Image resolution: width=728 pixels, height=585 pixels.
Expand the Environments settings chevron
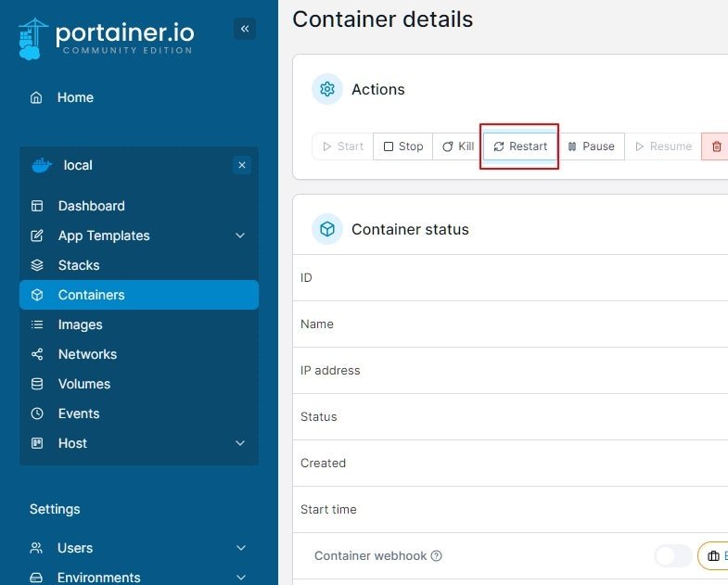(x=241, y=578)
